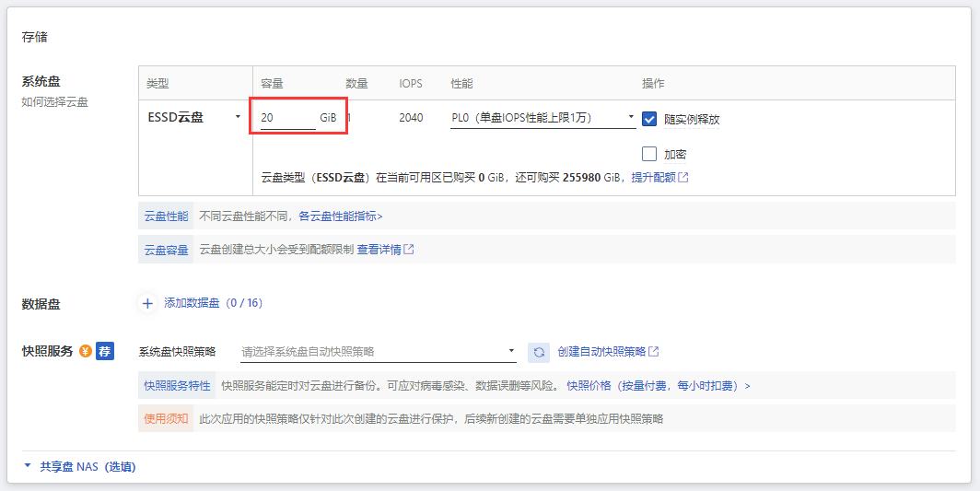Open the 系统盘快照策略 selection dropdown
Viewport: 980px width, 491px height.
(378, 352)
